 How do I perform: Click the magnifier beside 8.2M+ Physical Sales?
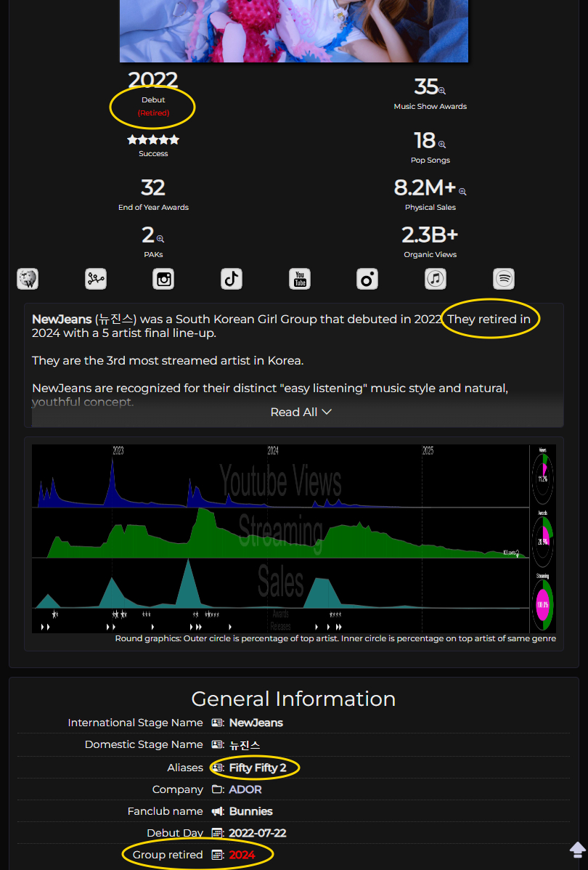[462, 192]
